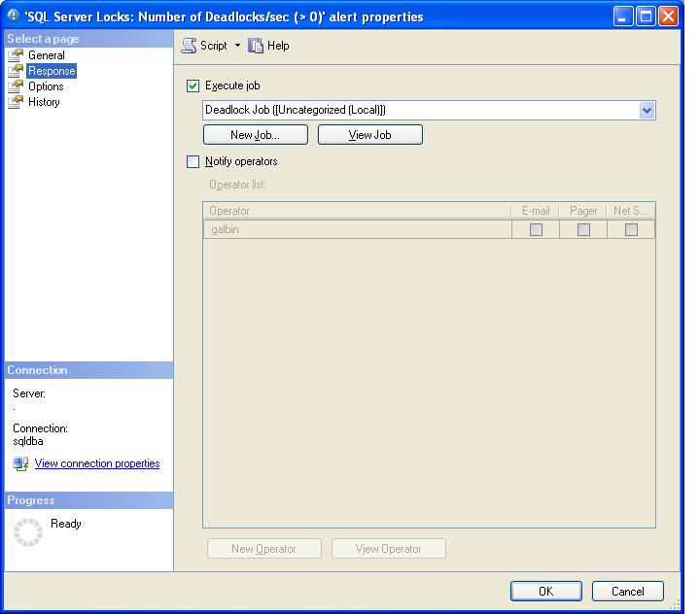Select the galbin operator row
The image size is (700, 614).
pyautogui.click(x=429, y=229)
